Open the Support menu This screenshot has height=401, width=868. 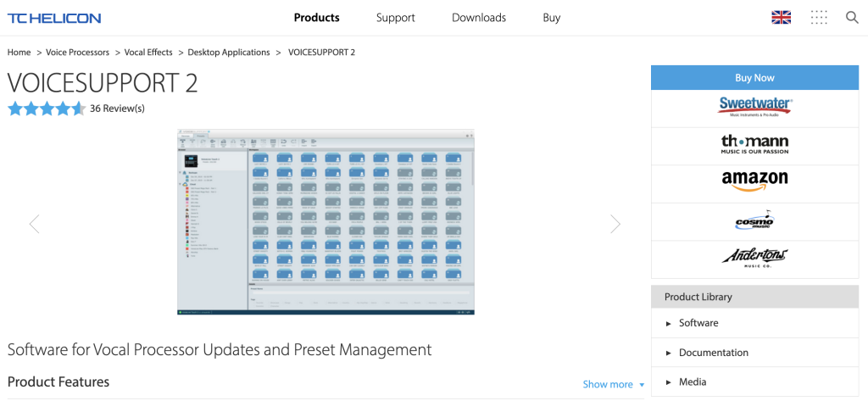[x=395, y=18]
